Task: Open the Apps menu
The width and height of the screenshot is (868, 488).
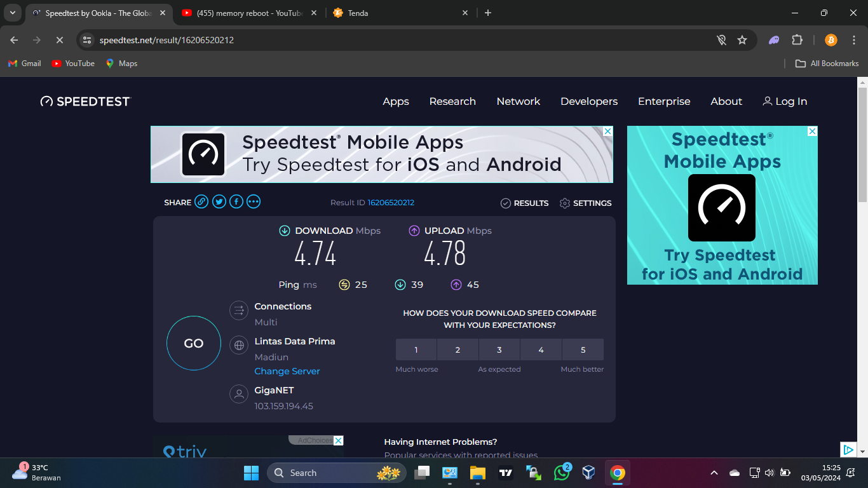Action: point(396,102)
